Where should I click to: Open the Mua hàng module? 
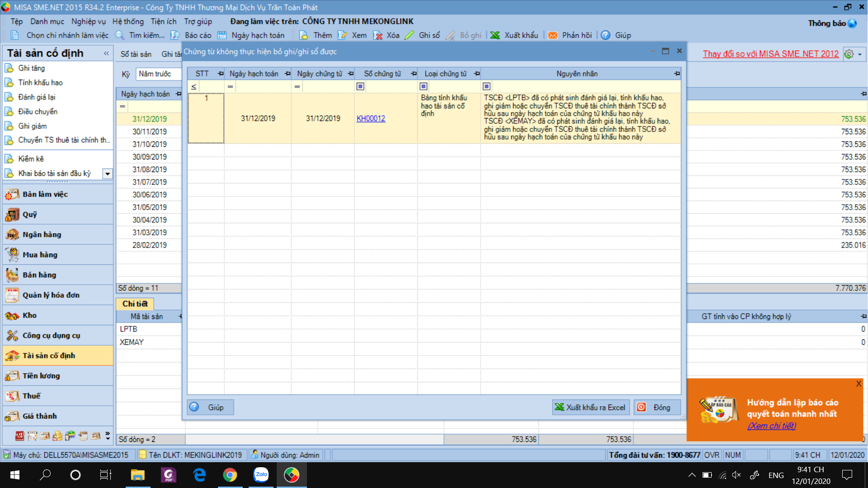tap(57, 255)
